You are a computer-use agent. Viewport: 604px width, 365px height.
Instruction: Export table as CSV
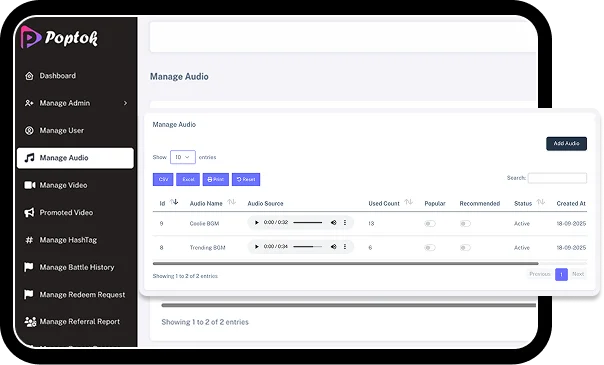[x=163, y=179]
